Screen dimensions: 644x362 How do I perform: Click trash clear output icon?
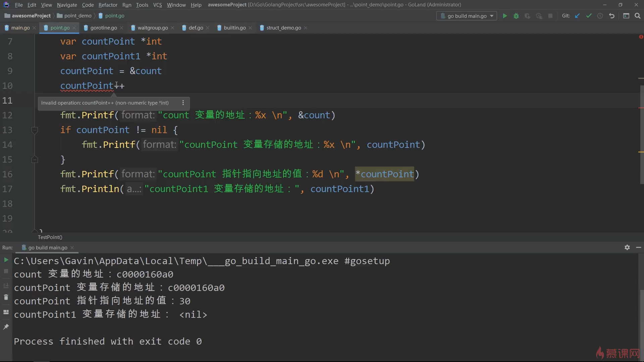[6, 297]
